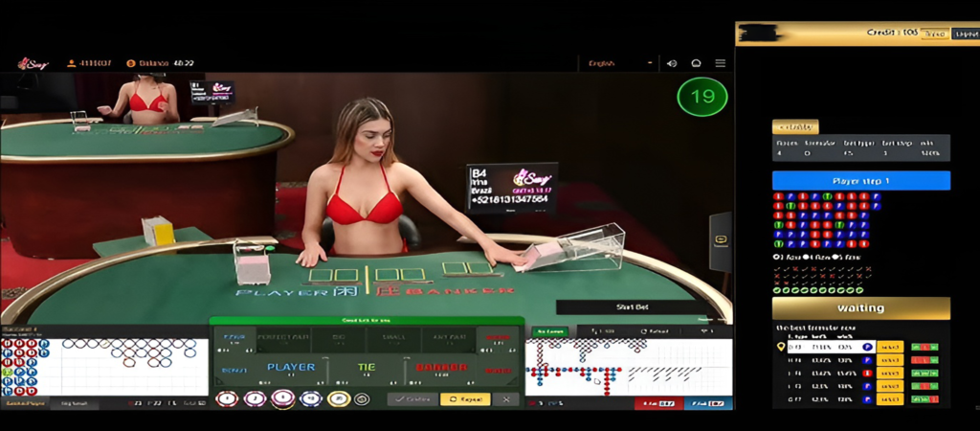Place a bet on TIE

tap(367, 367)
